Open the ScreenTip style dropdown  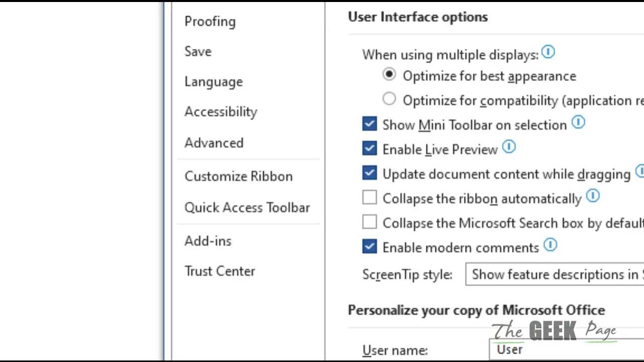point(554,275)
